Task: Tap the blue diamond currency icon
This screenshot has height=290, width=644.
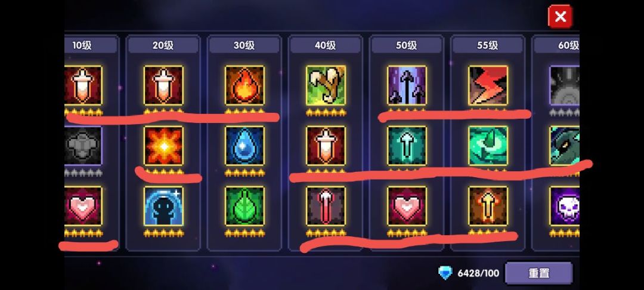Action: coord(445,273)
